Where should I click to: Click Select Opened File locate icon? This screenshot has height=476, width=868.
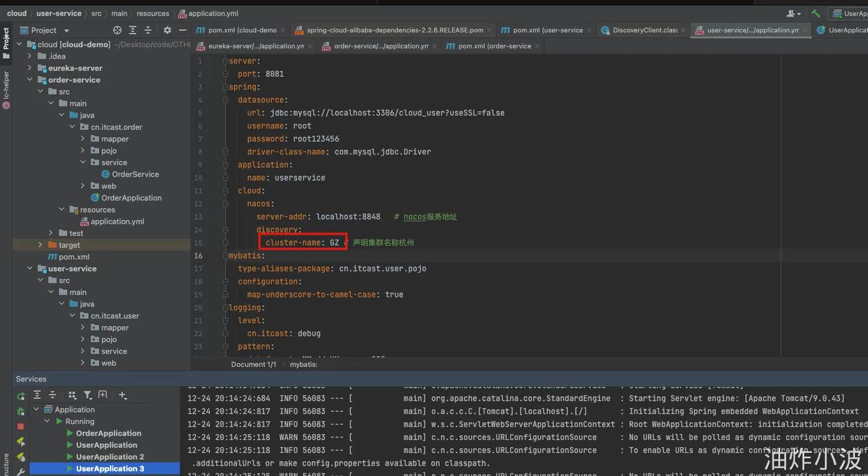(x=117, y=30)
